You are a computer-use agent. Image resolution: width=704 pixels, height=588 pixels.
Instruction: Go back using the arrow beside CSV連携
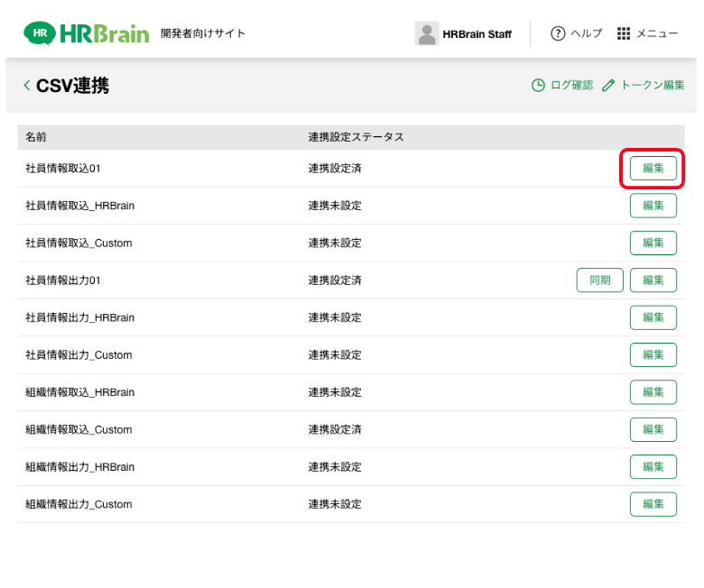(x=26, y=86)
